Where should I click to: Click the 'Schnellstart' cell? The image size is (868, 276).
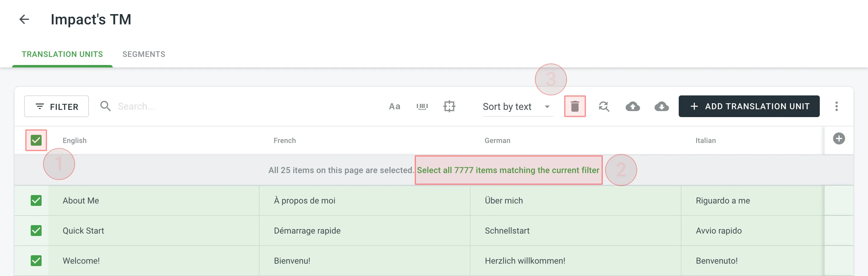(576, 231)
